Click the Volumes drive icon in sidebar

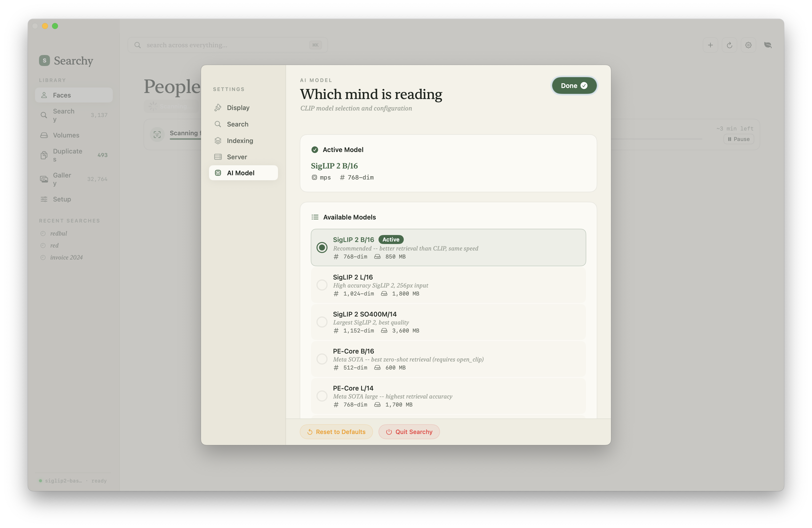tap(44, 135)
